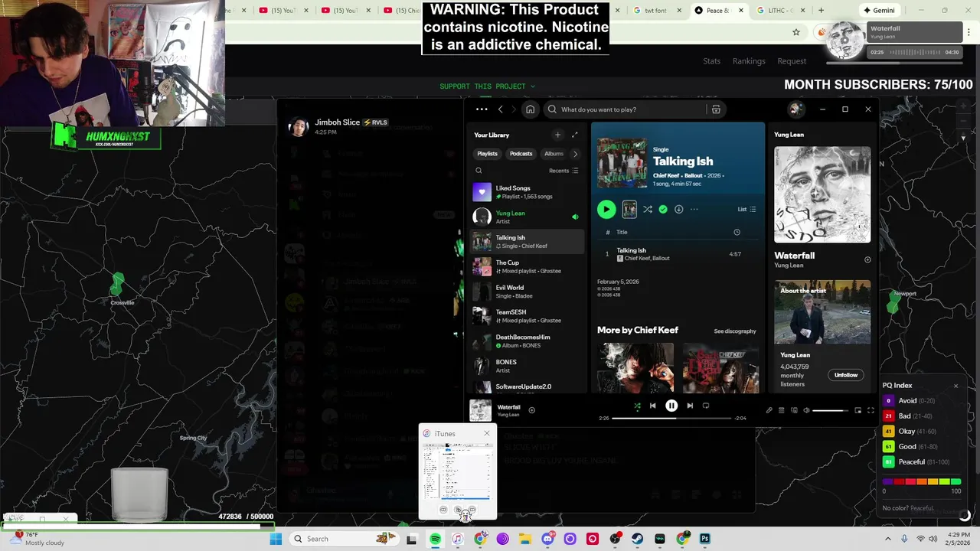980x551 pixels.
Task: Open The Cup mixed playlist
Action: point(527,266)
